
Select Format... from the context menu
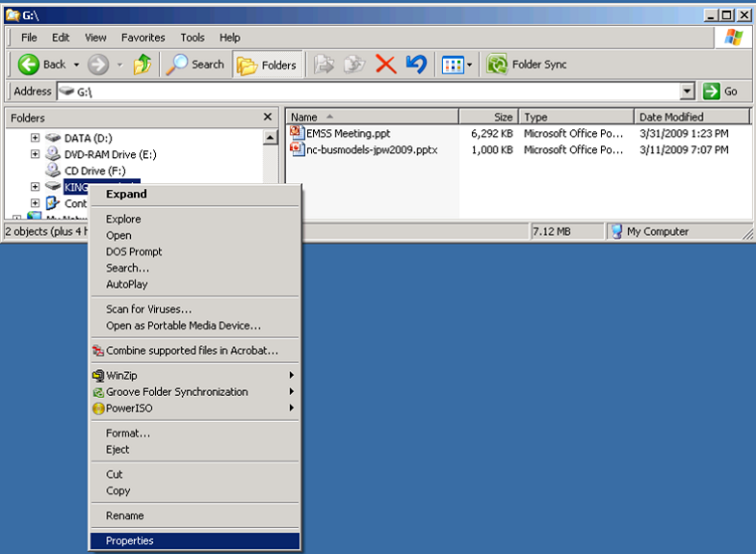pyautogui.click(x=128, y=434)
